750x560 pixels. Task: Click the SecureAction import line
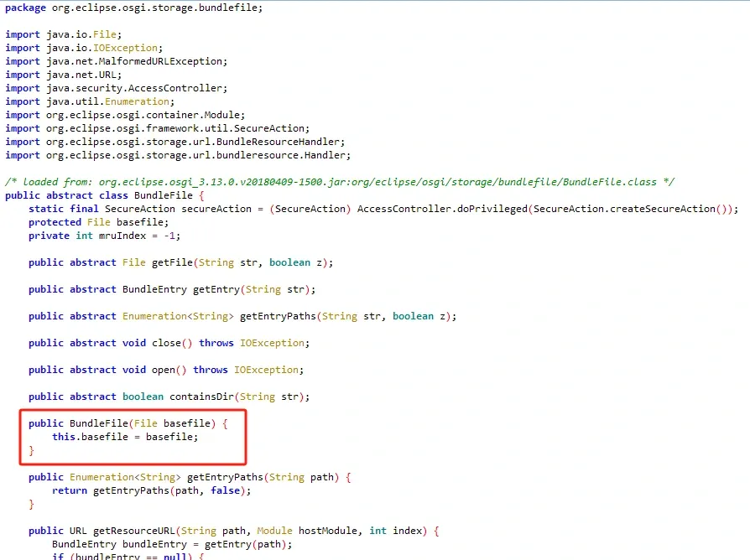[158, 128]
